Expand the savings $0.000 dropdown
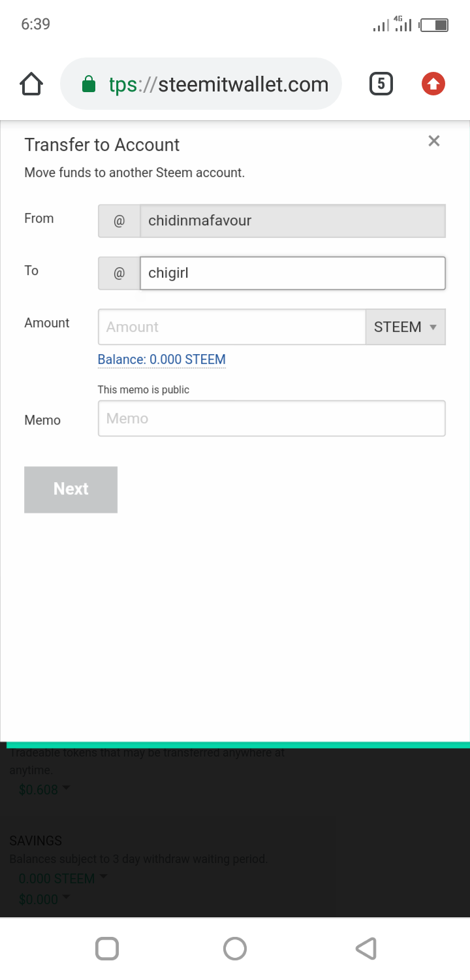This screenshot has height=980, width=470. point(44,899)
